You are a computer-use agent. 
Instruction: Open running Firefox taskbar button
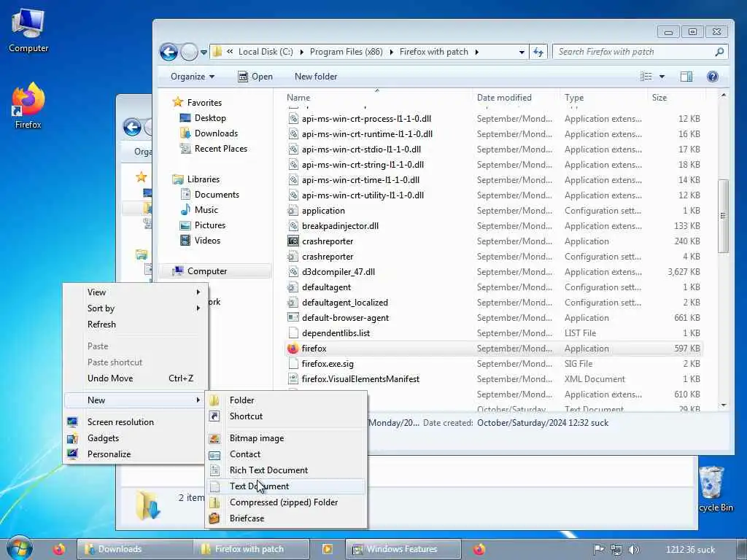click(x=479, y=549)
